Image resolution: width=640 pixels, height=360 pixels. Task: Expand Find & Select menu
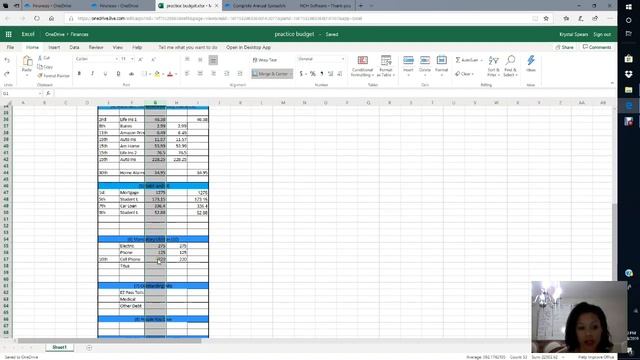[510, 66]
